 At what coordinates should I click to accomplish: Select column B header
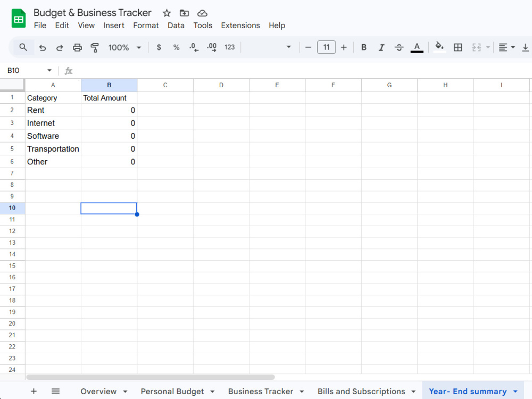tap(109, 85)
